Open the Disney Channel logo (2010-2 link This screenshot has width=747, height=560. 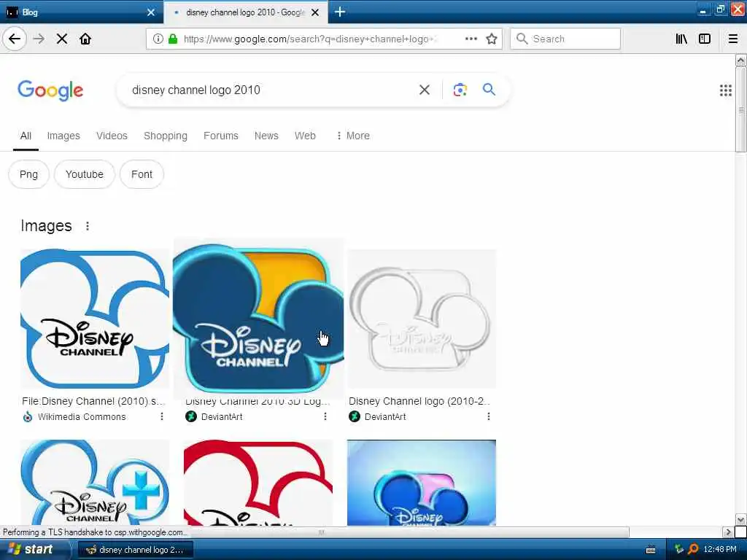pyautogui.click(x=419, y=401)
